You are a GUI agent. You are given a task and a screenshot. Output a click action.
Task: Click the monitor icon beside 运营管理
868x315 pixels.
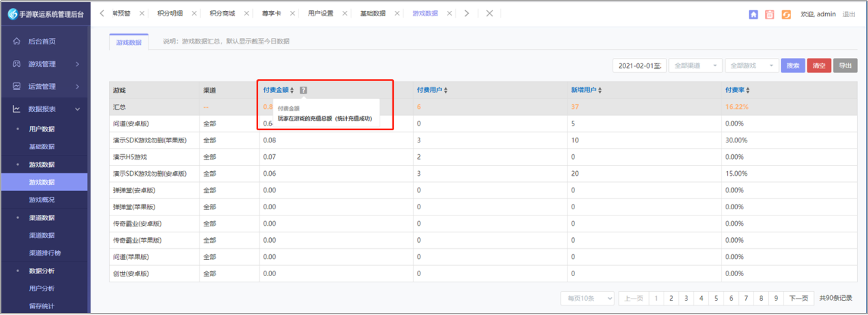click(16, 87)
